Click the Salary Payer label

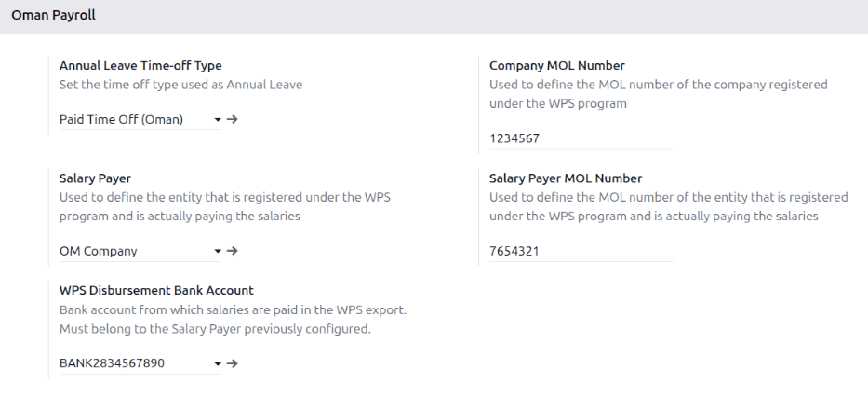tap(95, 178)
